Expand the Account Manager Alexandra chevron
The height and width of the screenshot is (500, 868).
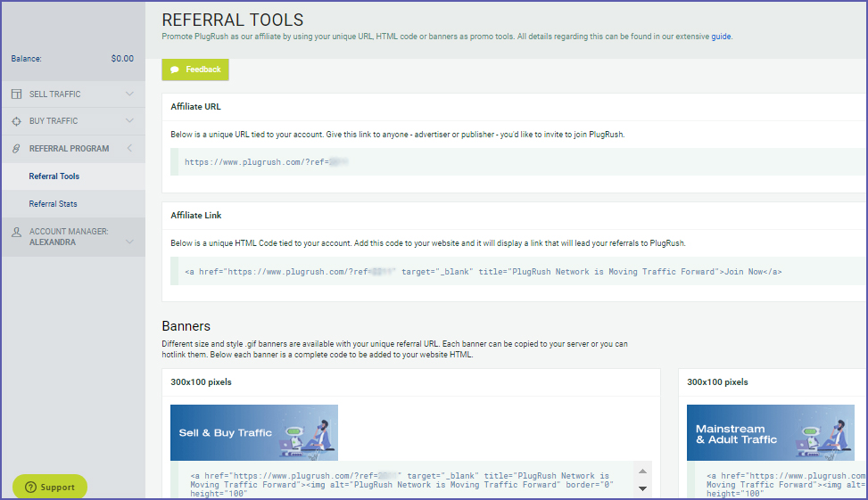point(129,242)
